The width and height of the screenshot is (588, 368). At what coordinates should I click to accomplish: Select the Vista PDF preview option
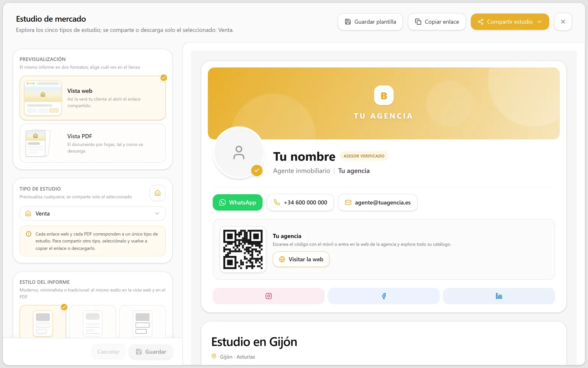[x=93, y=143]
